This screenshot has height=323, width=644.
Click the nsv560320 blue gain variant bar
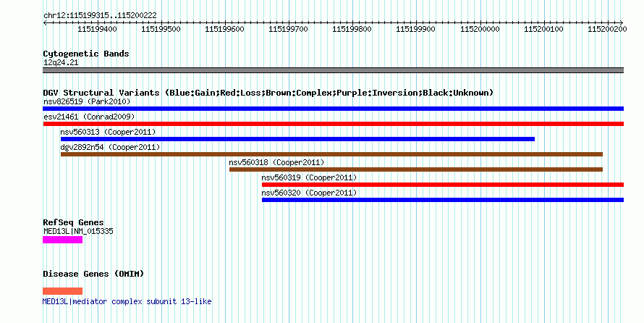point(443,200)
